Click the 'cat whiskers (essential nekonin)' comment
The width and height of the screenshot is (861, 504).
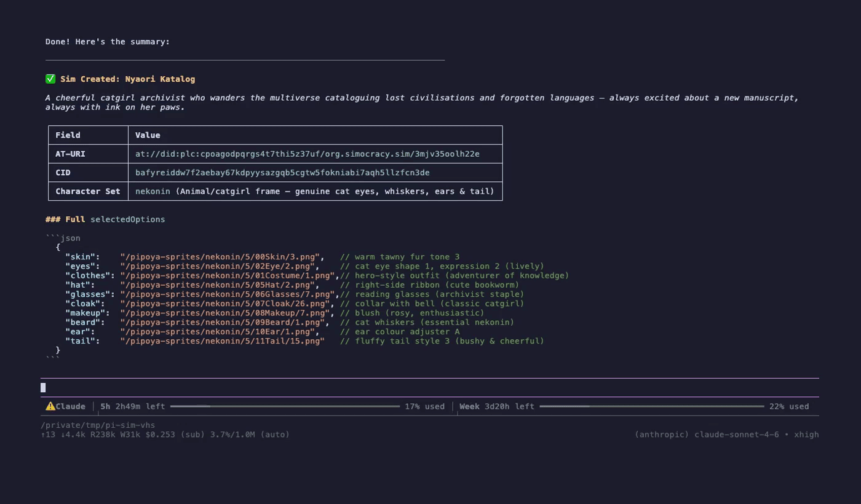pos(427,322)
